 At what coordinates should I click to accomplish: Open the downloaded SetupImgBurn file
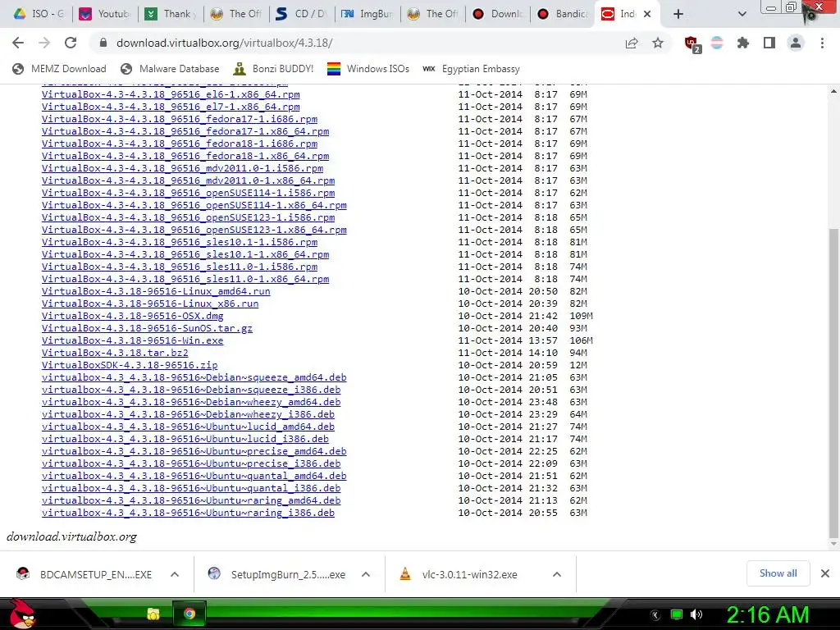[x=276, y=575]
